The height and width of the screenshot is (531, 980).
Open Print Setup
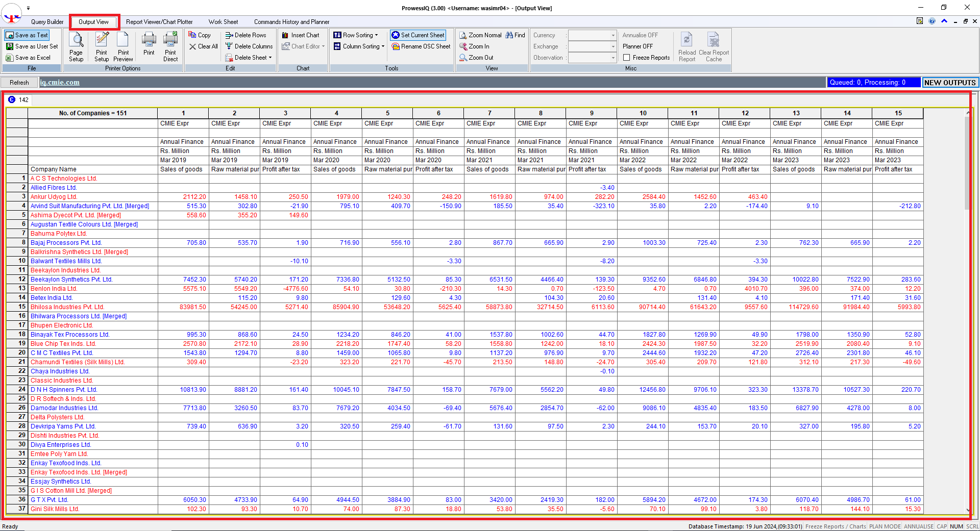(x=102, y=47)
